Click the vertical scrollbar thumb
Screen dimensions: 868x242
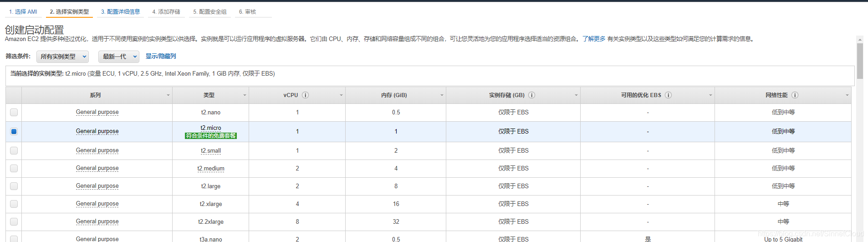click(x=860, y=62)
